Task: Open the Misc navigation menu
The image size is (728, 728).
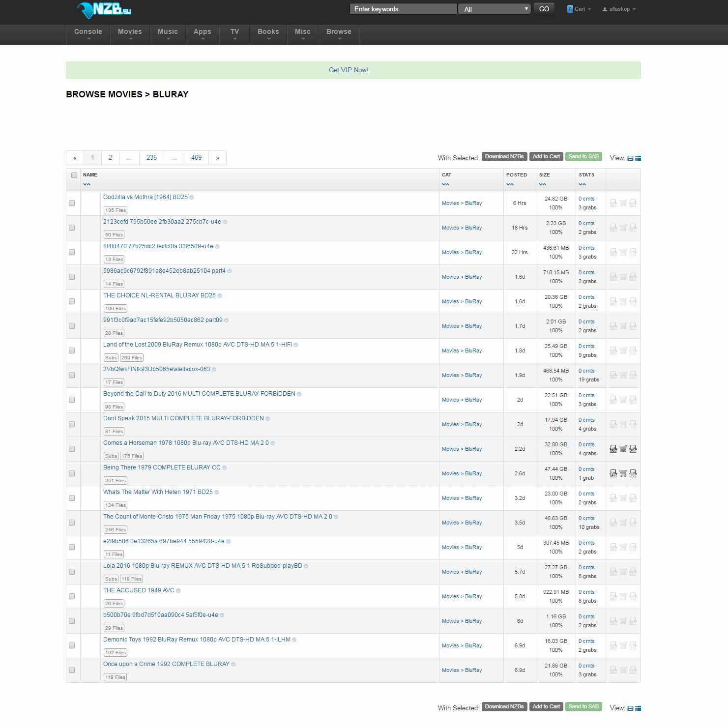Action: 303,34
